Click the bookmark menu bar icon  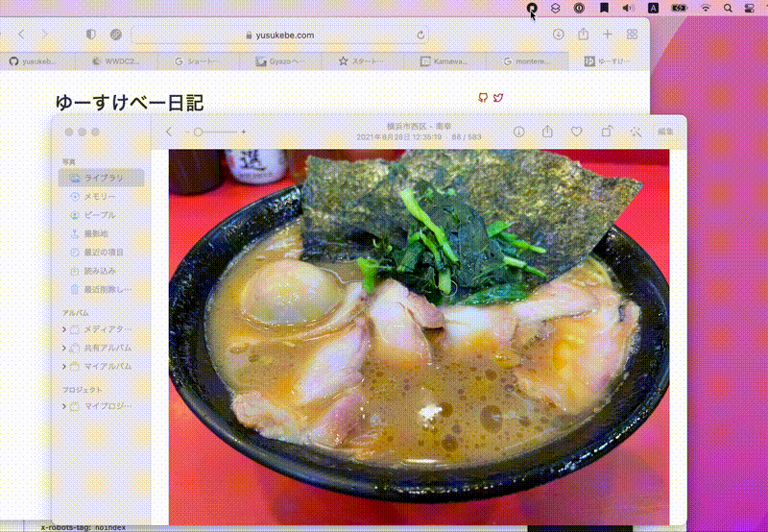605,8
